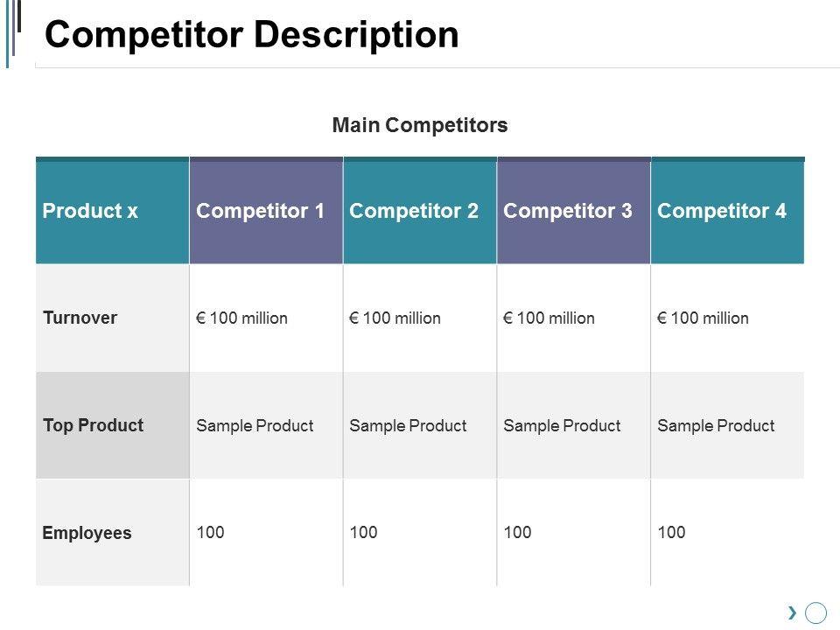Click the next slide chevron arrow

[793, 612]
